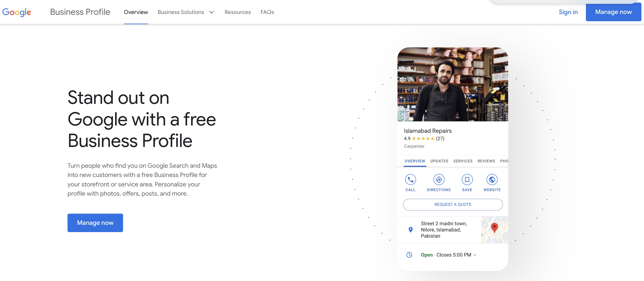Viewport: 644px width, 281px height.
Task: Expand the opening hours chevron
Action: (x=475, y=255)
